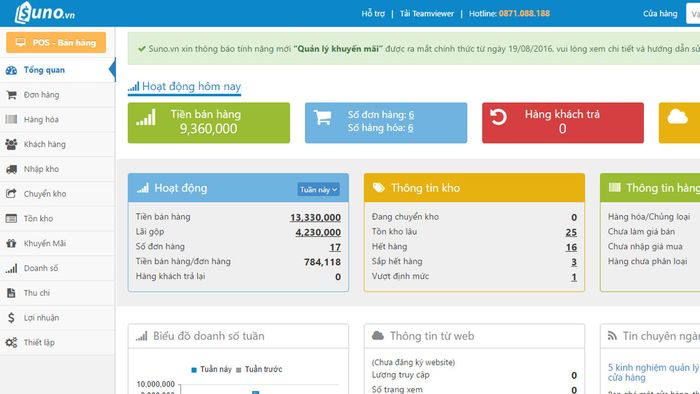Click the Tuần trước legend swatch

(238, 369)
